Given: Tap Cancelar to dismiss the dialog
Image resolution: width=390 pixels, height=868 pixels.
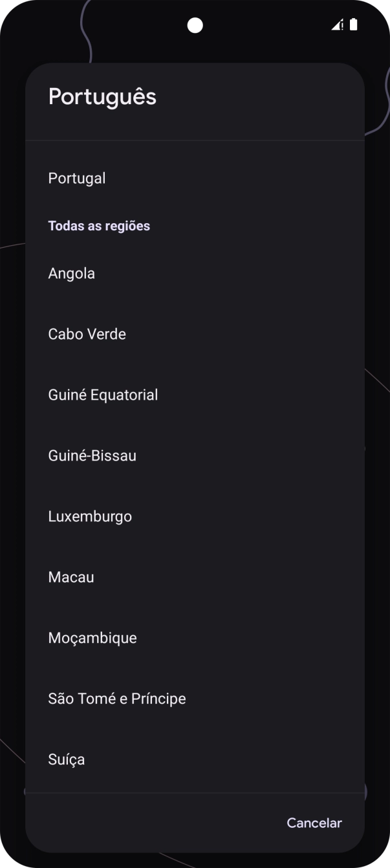Looking at the screenshot, I should [x=314, y=823].
